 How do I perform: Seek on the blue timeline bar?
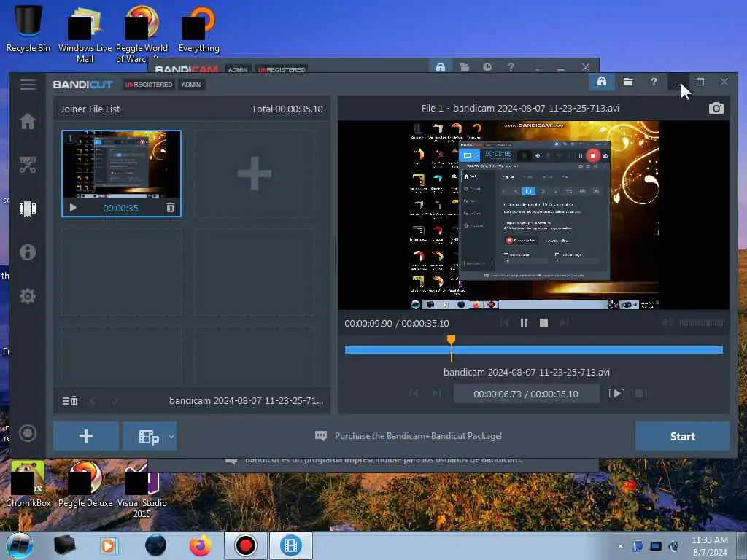(533, 350)
